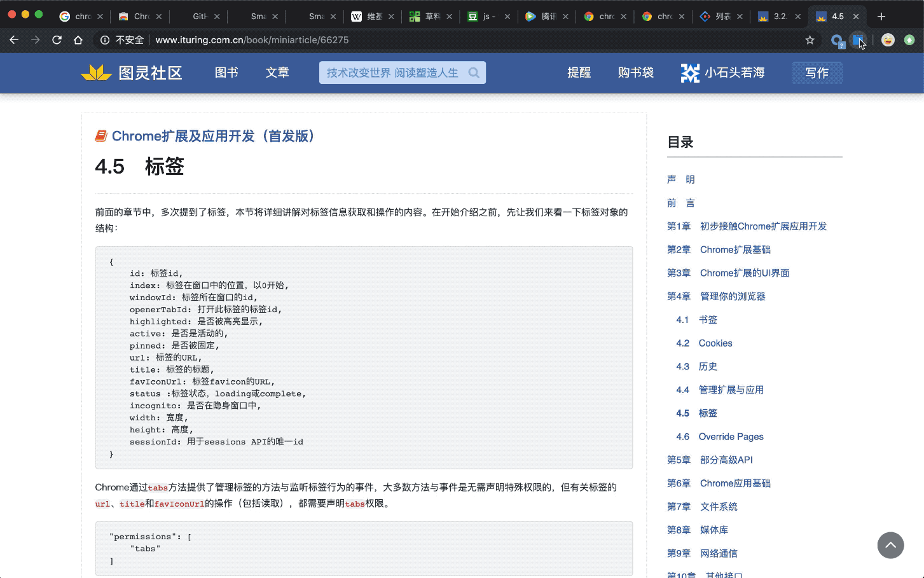
Task: Open section 4.2 Cookies
Action: 705,343
